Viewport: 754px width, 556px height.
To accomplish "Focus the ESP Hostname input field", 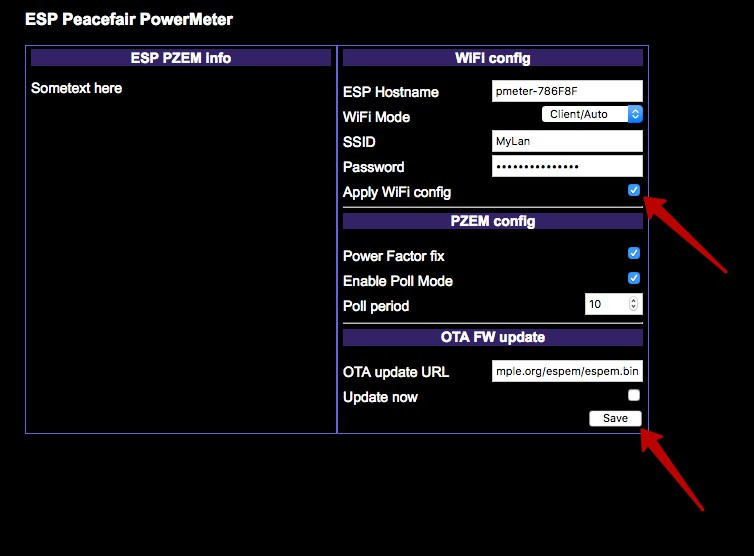I will pyautogui.click(x=567, y=91).
